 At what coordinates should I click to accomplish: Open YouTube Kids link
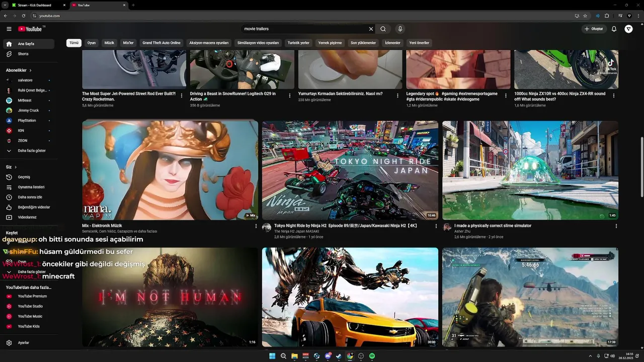[28, 326]
